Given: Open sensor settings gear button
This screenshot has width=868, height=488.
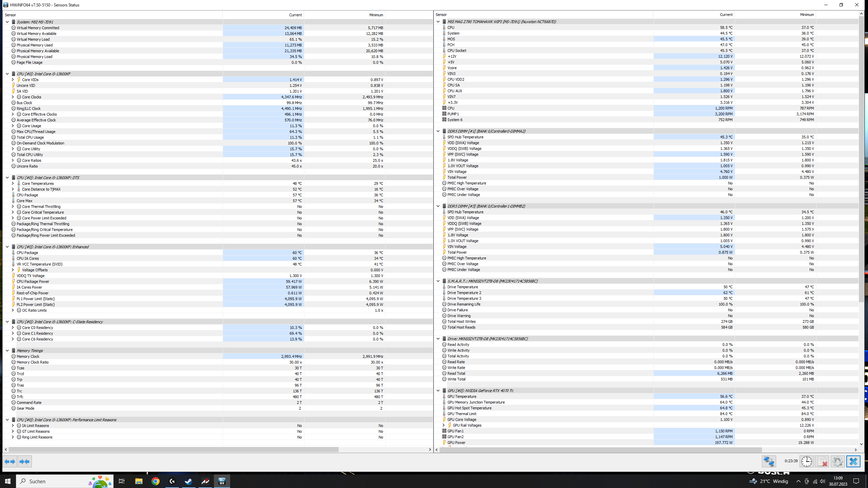Looking at the screenshot, I should pos(837,462).
